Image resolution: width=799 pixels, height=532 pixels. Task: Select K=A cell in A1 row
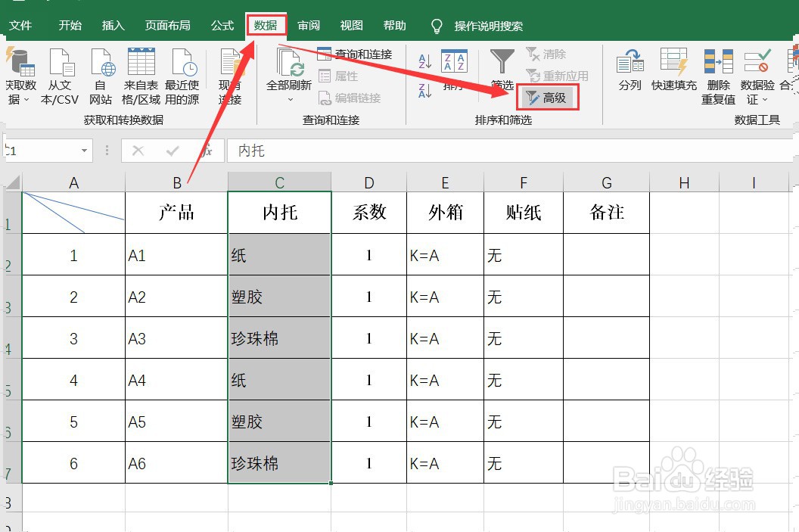point(446,255)
